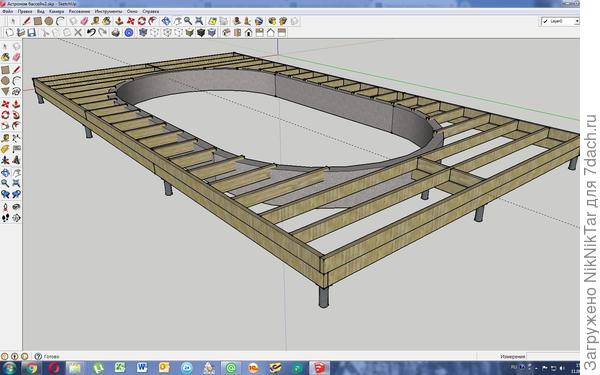Click the Undo arrow icon
The image size is (600, 375).
point(91,33)
